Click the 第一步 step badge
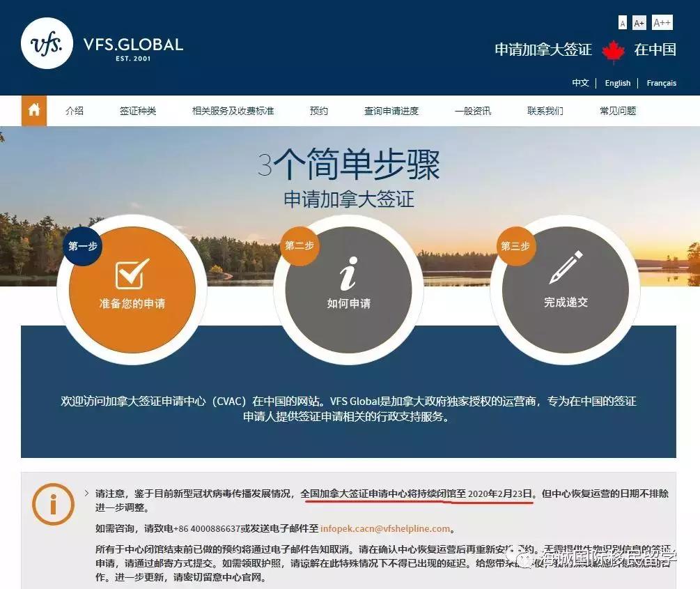 [x=83, y=246]
